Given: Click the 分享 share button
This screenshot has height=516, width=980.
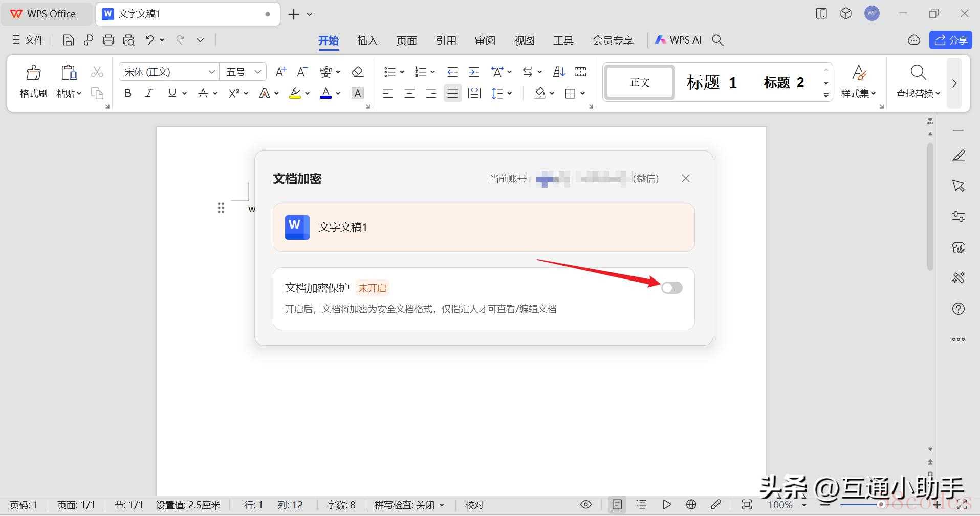Looking at the screenshot, I should [950, 40].
